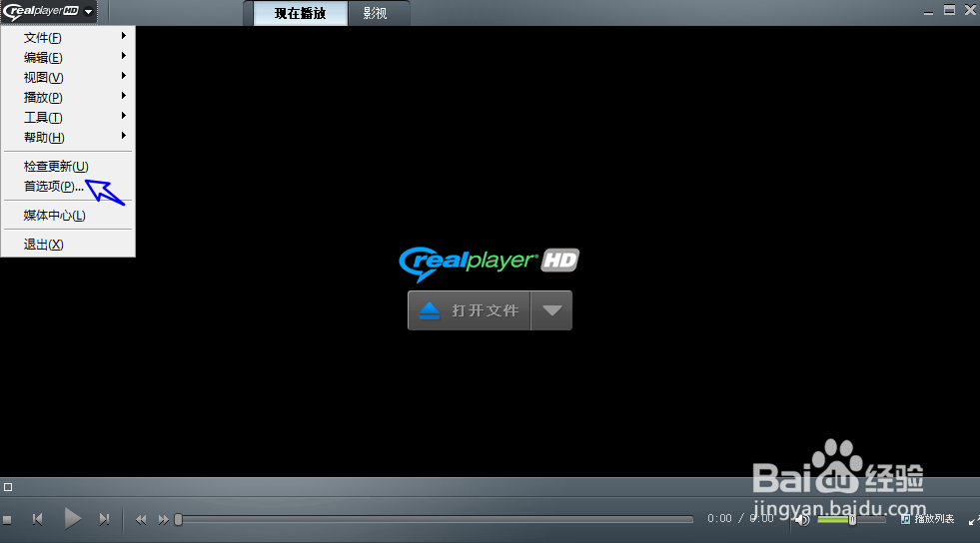Image resolution: width=980 pixels, height=543 pixels.
Task: Open the 编辑(E) submenu
Action: pos(68,58)
